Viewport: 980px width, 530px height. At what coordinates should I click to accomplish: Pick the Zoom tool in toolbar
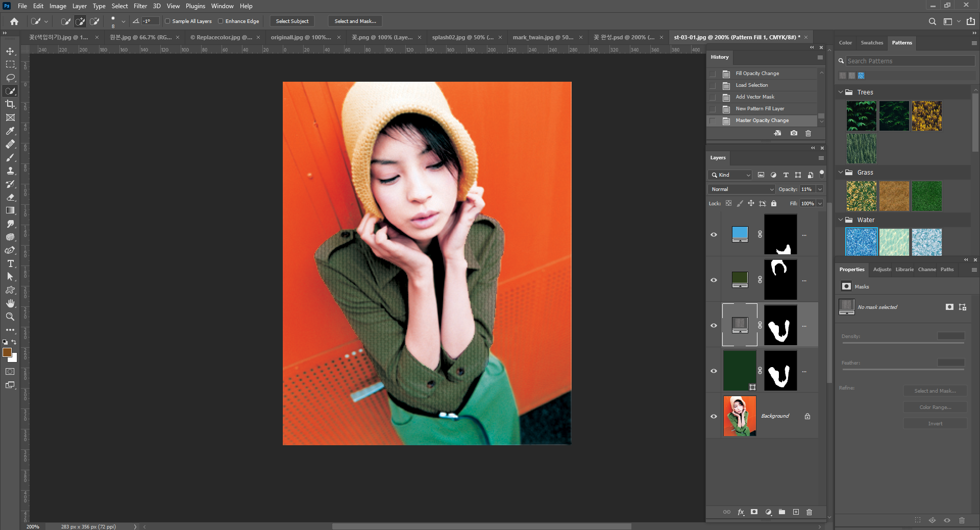point(10,317)
